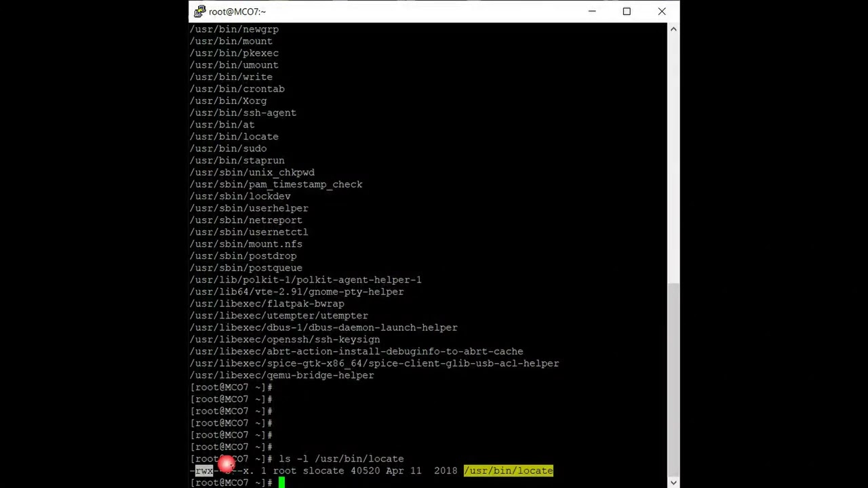The width and height of the screenshot is (868, 488).
Task: Click the line /usr/sbin/netreport
Action: [x=246, y=220]
